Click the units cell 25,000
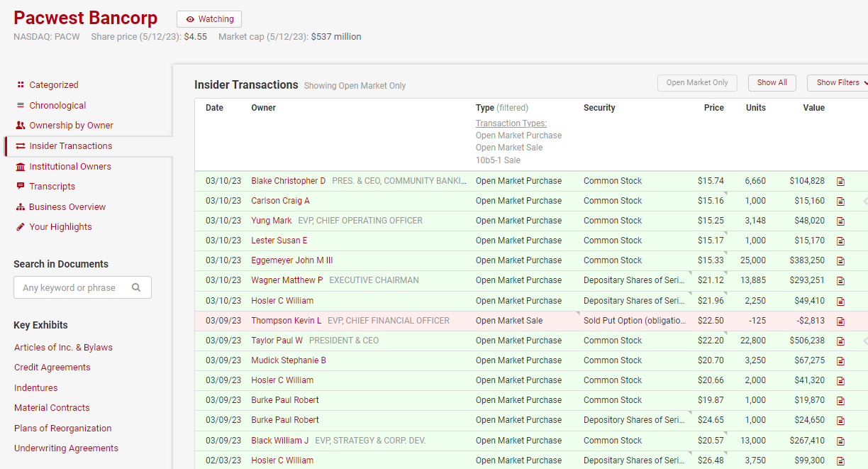The width and height of the screenshot is (868, 469). click(x=753, y=260)
